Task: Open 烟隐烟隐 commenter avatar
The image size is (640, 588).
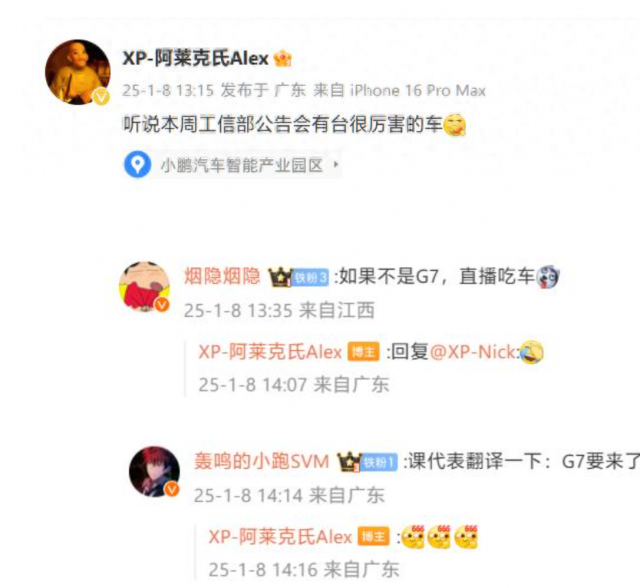Action: [x=144, y=287]
